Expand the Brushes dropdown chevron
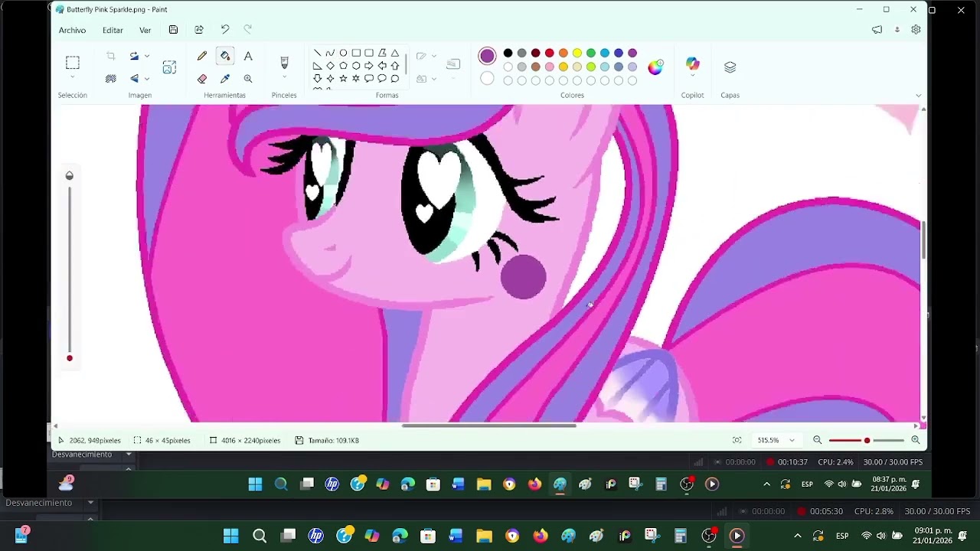980x551 pixels. click(284, 77)
